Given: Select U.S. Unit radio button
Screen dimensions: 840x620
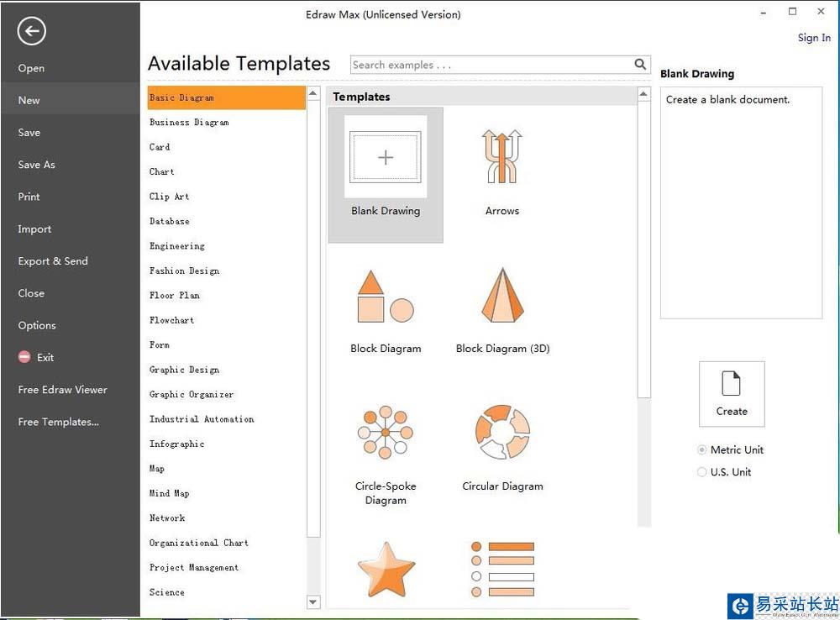Looking at the screenshot, I should pos(701,472).
